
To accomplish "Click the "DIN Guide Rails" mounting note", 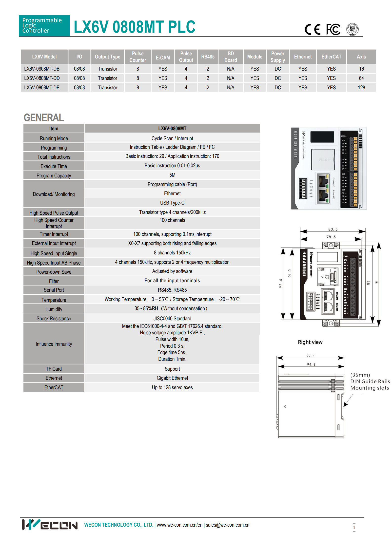I will click(370, 381).
